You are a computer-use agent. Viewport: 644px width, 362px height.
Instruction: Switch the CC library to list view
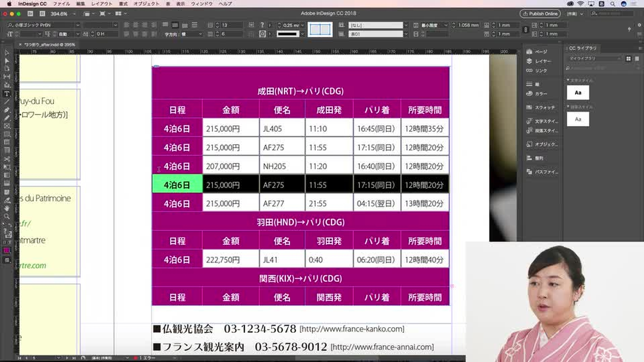(x=637, y=59)
